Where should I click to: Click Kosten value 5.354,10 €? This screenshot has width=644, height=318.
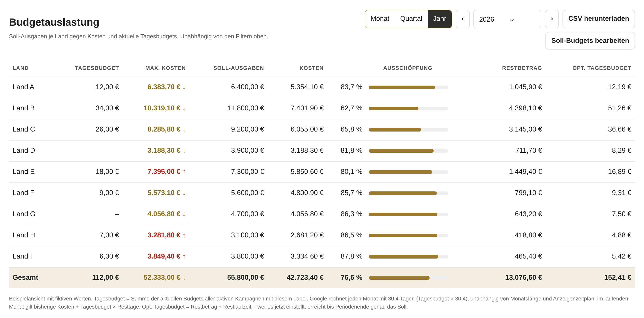coord(307,87)
